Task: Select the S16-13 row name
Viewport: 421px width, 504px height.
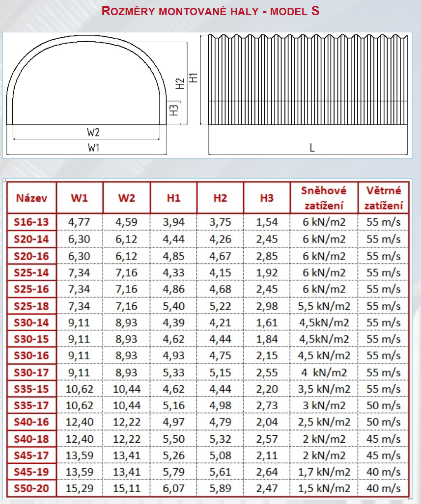Action: pyautogui.click(x=31, y=222)
